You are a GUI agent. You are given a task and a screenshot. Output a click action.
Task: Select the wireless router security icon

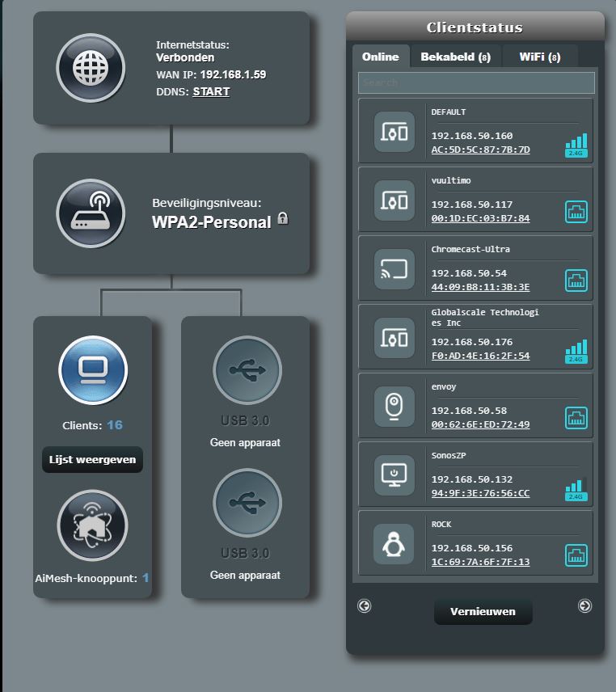pyautogui.click(x=91, y=213)
